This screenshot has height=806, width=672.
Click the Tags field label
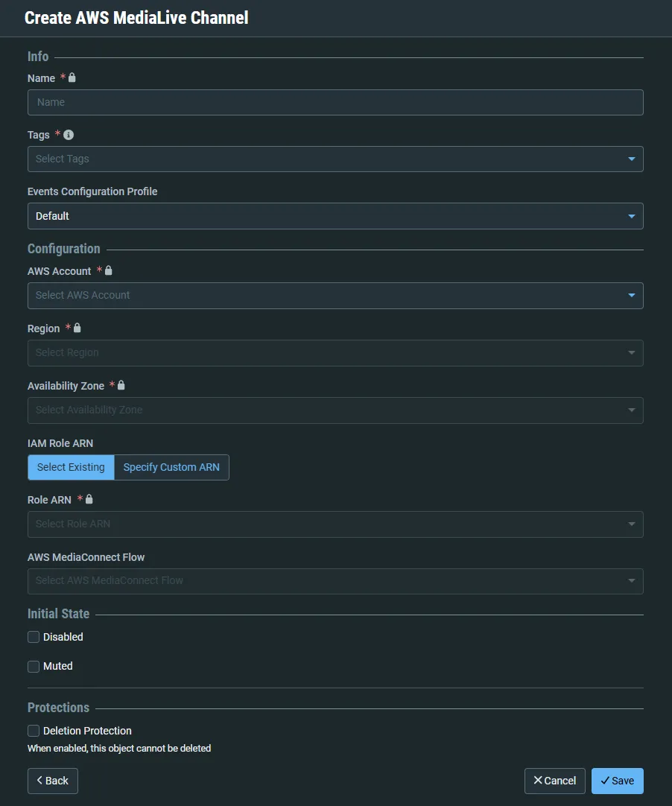coord(39,135)
